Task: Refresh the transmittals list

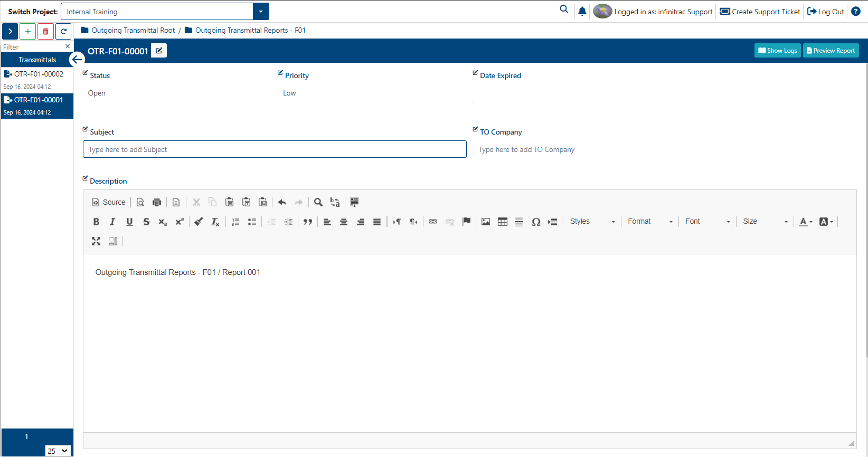Action: point(64,32)
